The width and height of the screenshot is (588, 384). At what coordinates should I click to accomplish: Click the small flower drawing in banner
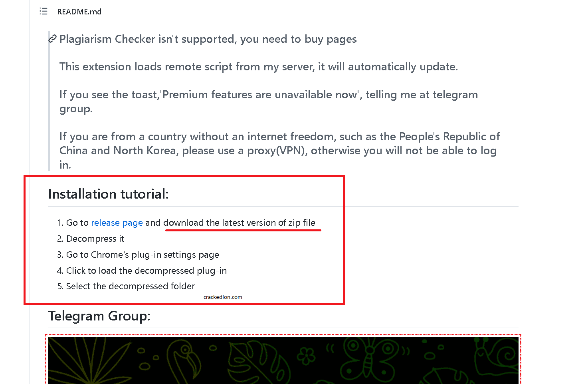[x=306, y=356]
